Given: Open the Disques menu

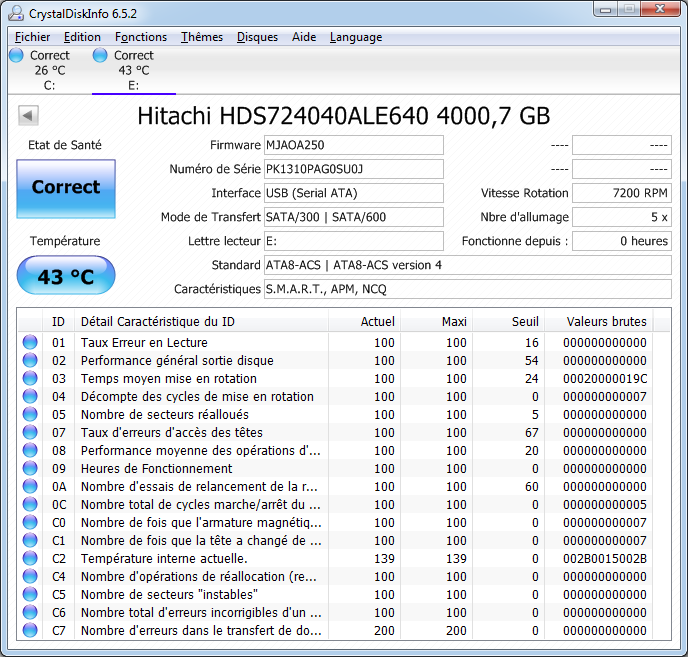Looking at the screenshot, I should coord(257,37).
